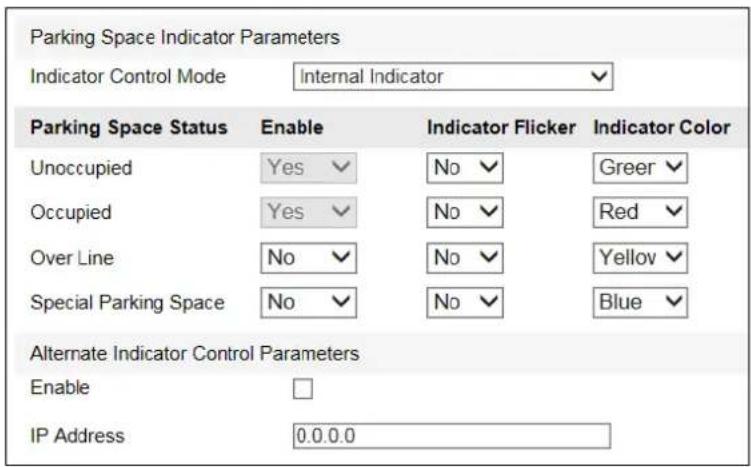Open Special Parking Space Blue color dropdown
The width and height of the screenshot is (751, 467).
640,302
